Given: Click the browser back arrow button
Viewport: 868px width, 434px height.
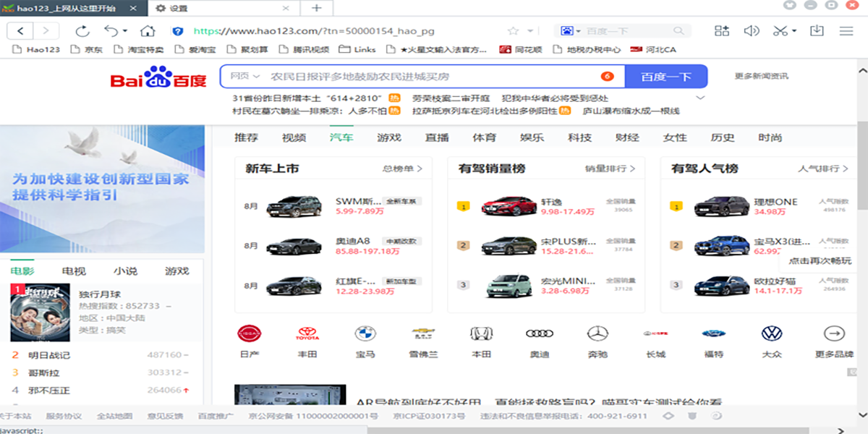Looking at the screenshot, I should coord(20,31).
